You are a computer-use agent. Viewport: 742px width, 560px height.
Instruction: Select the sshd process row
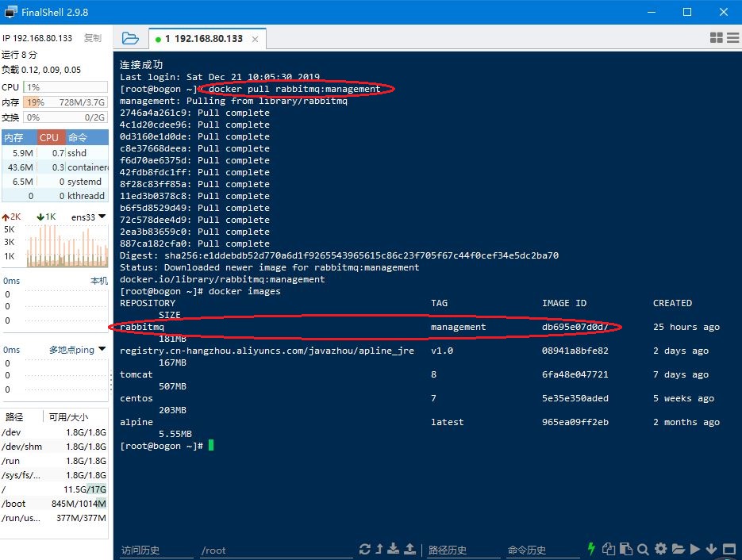55,153
